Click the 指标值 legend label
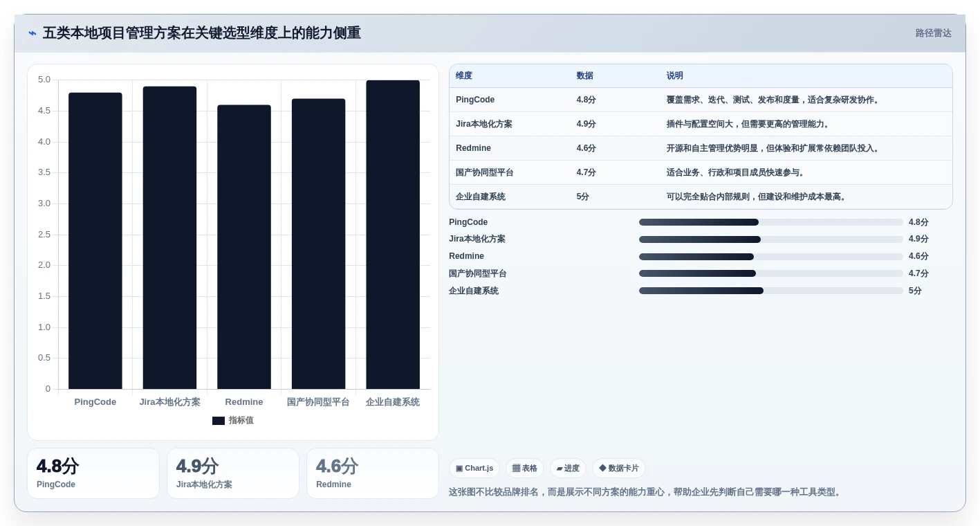980x526 pixels. (x=241, y=421)
